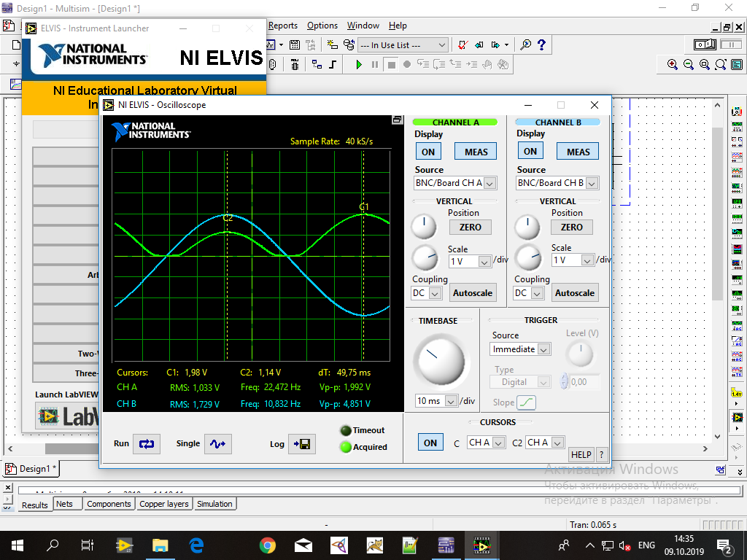The image size is (747, 560).
Task: Pause the simulation in Multisim toolbar
Action: pos(375,65)
